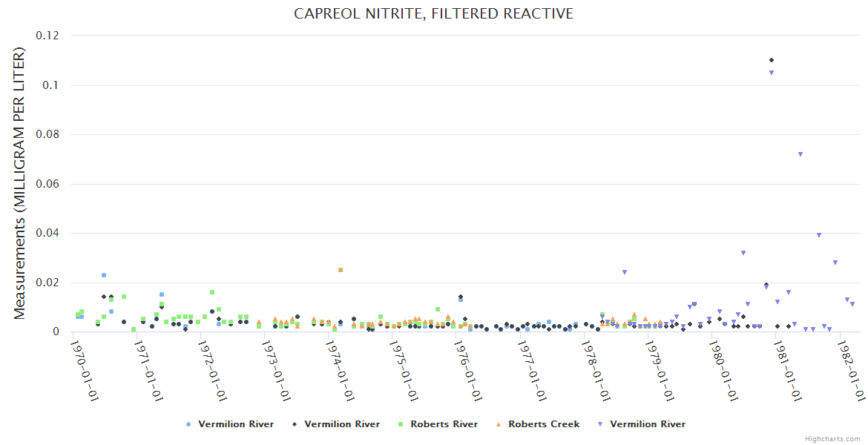
Task: Select the highest black diamond point near 0.11
Action: click(772, 60)
